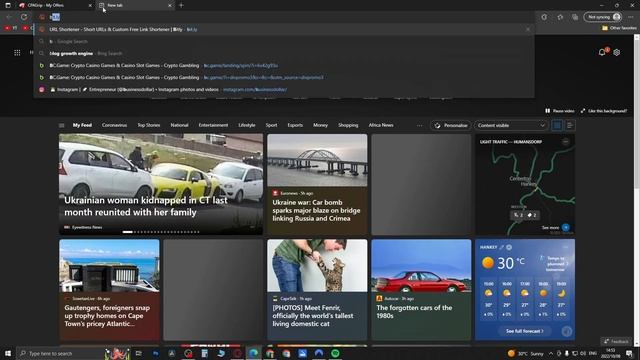Open the Windows Action Center icon
Image resolution: width=640 pixels, height=360 pixels.
pyautogui.click(x=629, y=353)
